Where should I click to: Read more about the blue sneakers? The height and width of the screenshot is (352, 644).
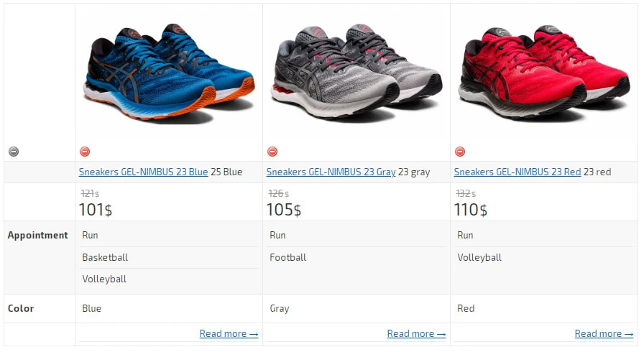click(229, 333)
